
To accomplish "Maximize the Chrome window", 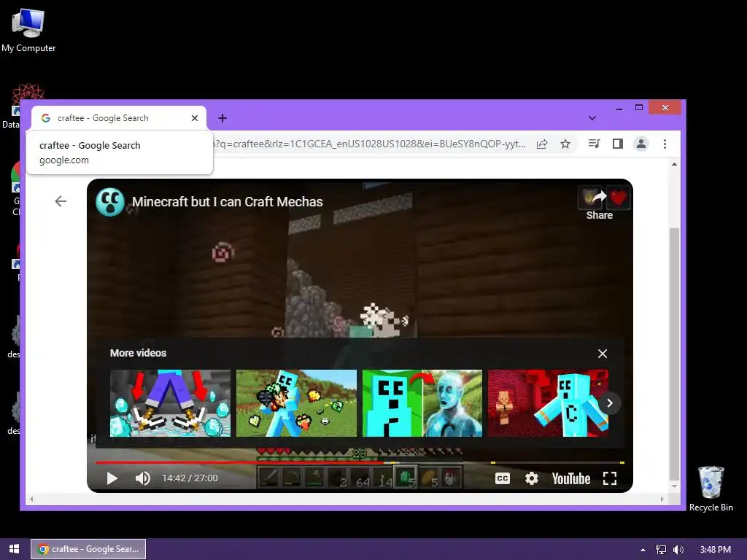I will point(639,108).
